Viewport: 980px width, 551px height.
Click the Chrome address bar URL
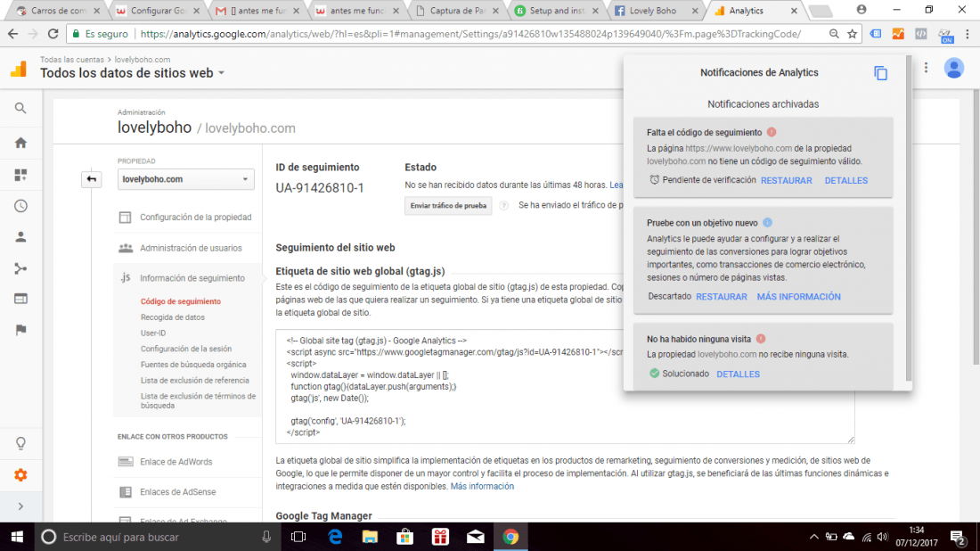tap(470, 34)
